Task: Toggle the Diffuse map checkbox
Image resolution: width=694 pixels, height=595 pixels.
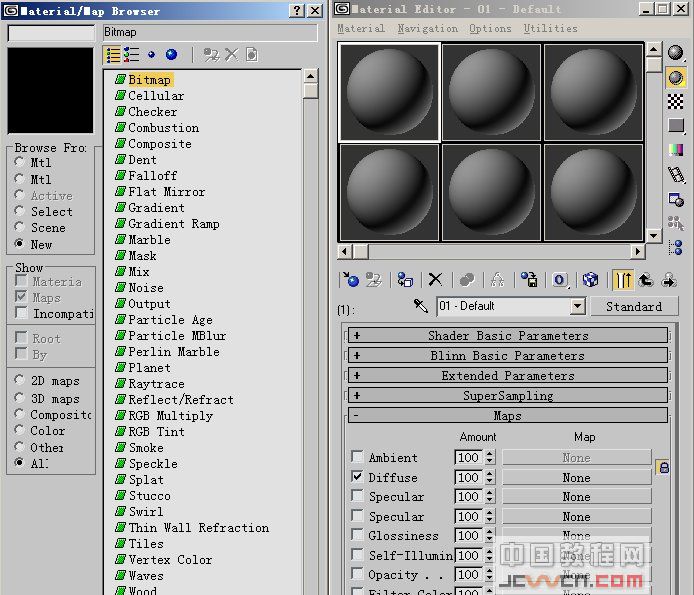Action: tap(357, 476)
